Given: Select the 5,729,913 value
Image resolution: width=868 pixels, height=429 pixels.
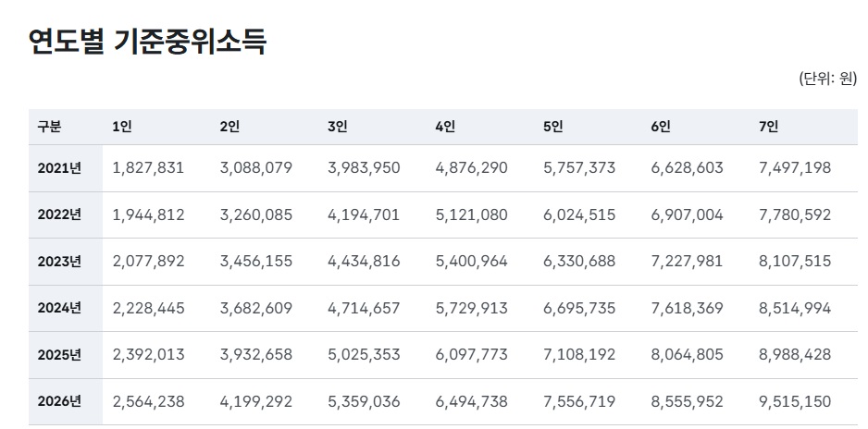Looking at the screenshot, I should pyautogui.click(x=471, y=308).
